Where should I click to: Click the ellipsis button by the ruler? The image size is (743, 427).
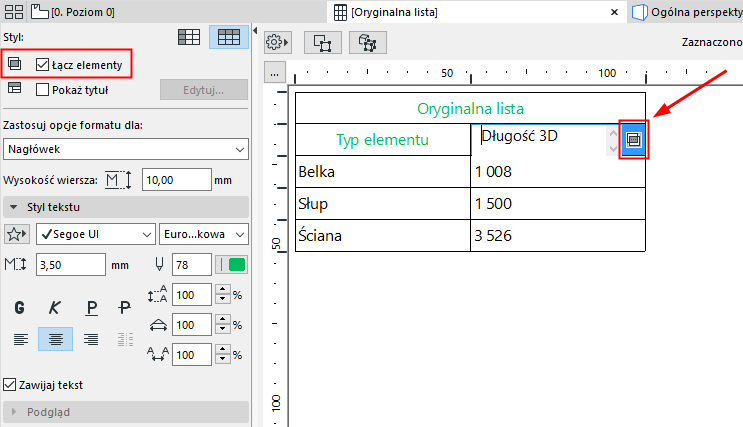click(274, 73)
